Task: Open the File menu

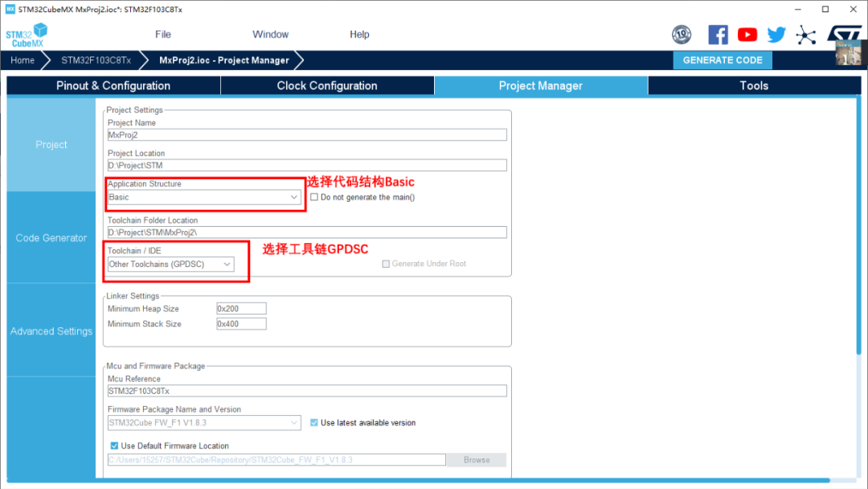Action: (162, 35)
